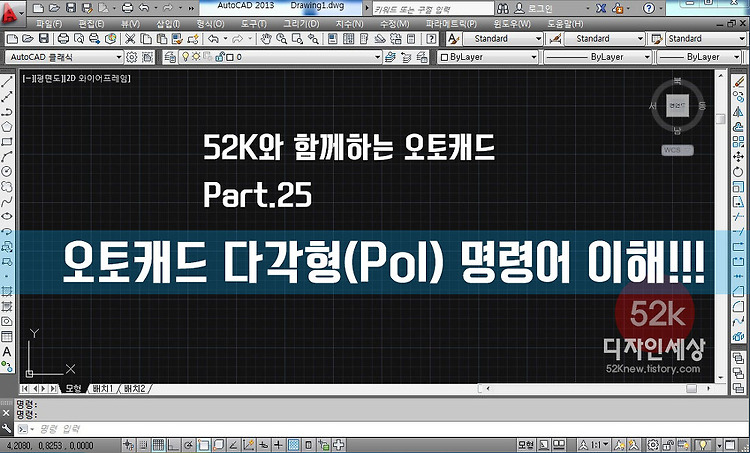Open the AutoCAD 클래식 workspace dropdown
The width and height of the screenshot is (750, 453).
[64, 57]
